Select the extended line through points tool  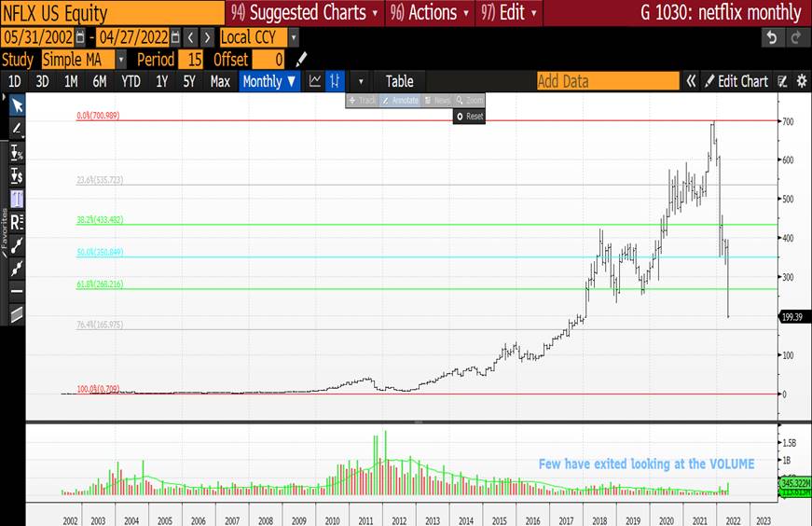coord(17,269)
